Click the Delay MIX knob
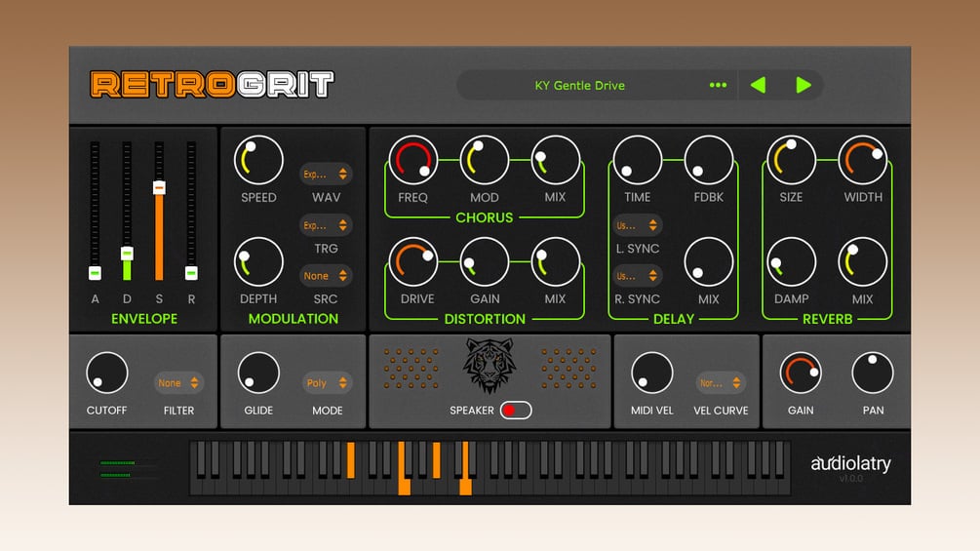Screen dimensions: 980x551 [709, 261]
